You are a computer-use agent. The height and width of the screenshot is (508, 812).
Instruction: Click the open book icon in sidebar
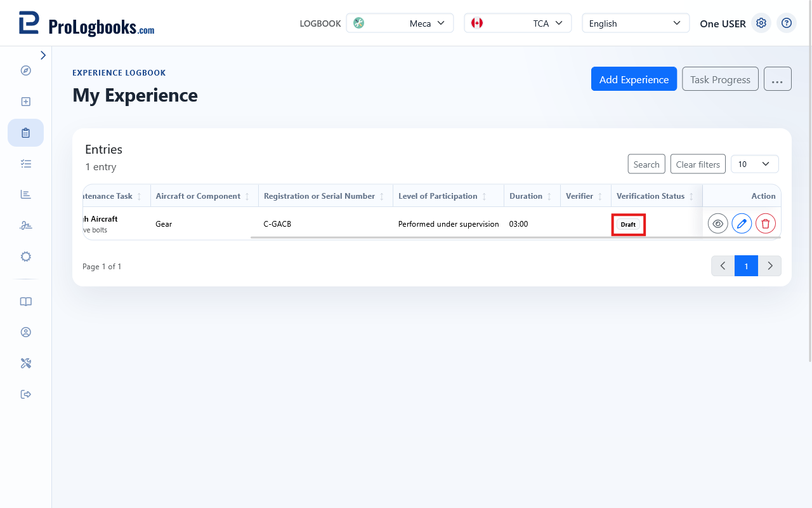[26, 302]
